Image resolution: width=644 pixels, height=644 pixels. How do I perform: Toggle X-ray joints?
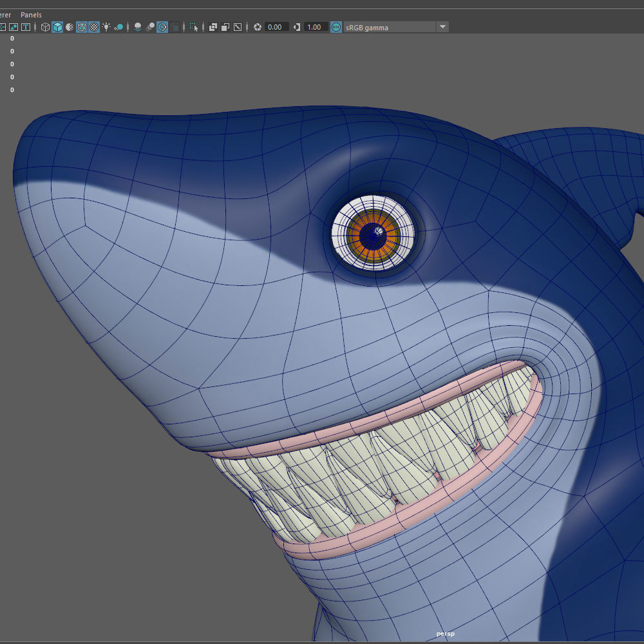(238, 27)
